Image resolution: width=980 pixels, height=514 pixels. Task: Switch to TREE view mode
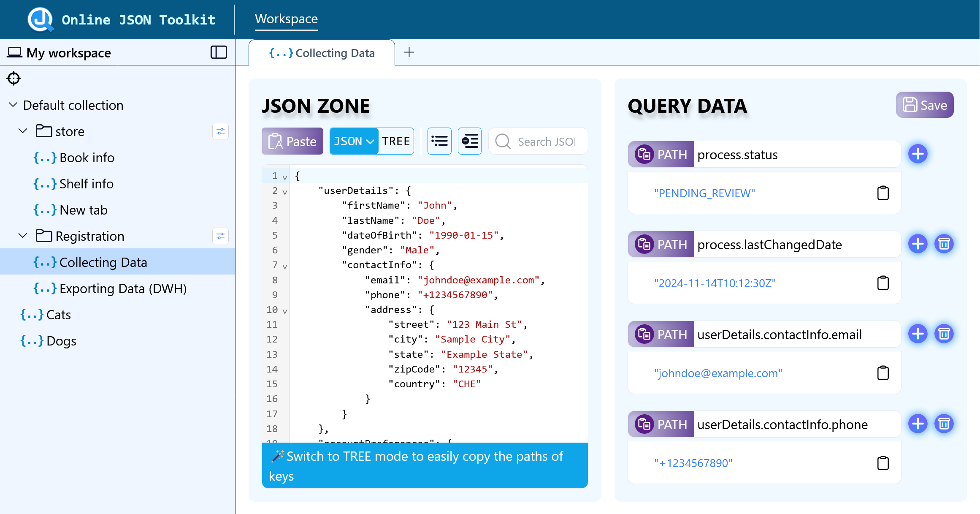(x=395, y=141)
